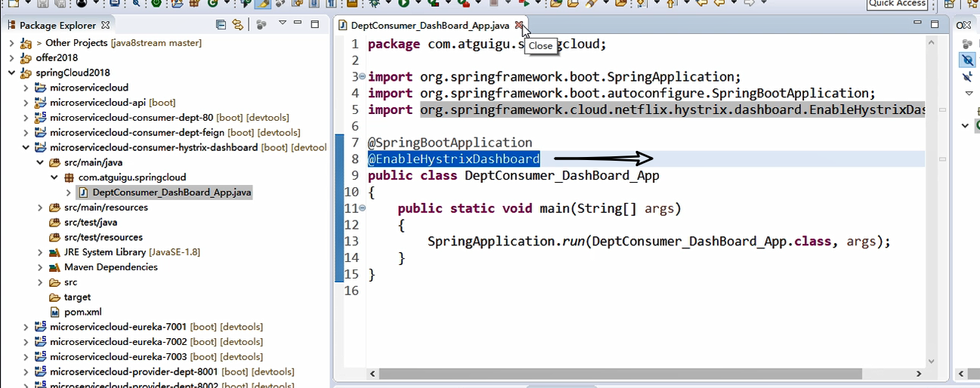
Task: Select the pom.xml file
Action: point(83,312)
